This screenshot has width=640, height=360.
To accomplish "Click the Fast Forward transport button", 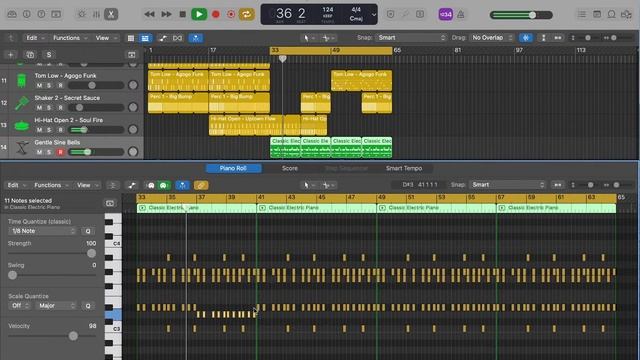I will tap(166, 14).
